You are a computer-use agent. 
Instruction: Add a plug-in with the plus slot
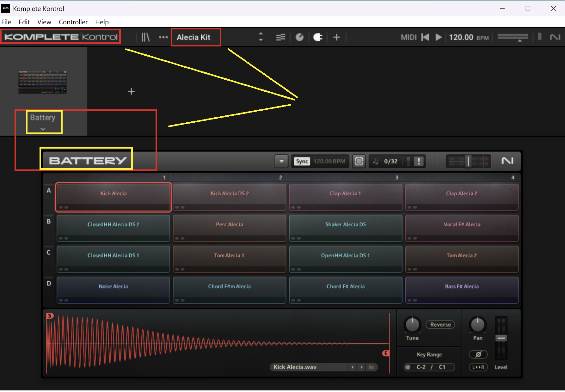[131, 91]
